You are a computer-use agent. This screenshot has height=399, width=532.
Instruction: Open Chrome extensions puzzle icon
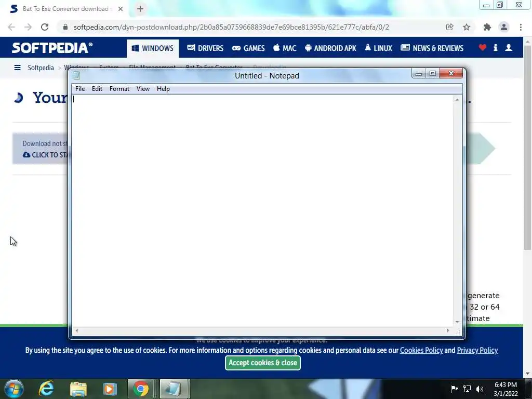coord(487,27)
